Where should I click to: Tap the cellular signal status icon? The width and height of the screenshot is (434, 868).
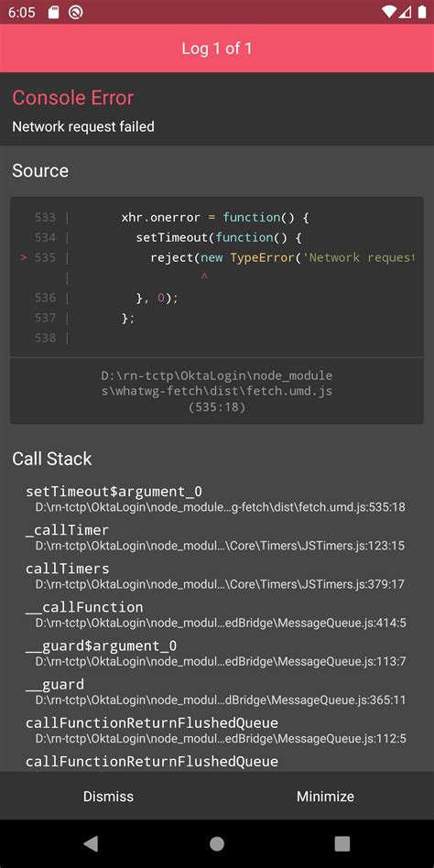406,12
